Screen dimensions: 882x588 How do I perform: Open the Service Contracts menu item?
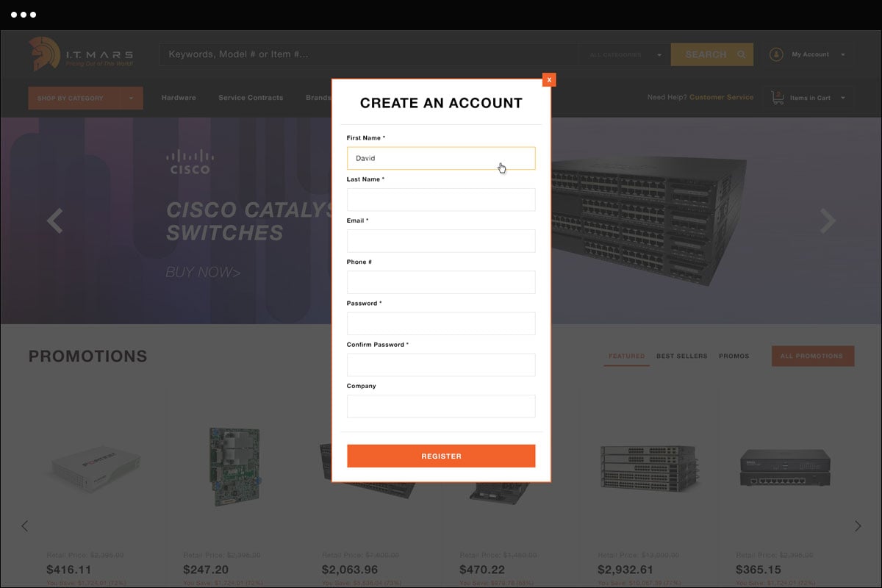click(251, 98)
